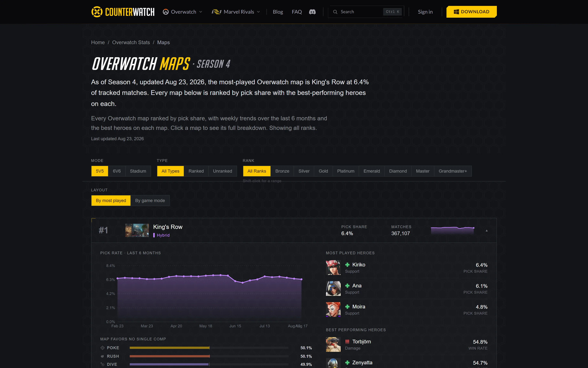Click the Hybrid map type label
Viewport: 588px width, 368px height.
(163, 235)
